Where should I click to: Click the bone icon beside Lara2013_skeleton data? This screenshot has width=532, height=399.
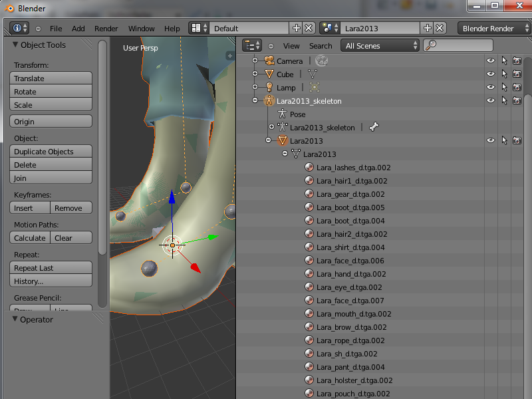click(374, 127)
